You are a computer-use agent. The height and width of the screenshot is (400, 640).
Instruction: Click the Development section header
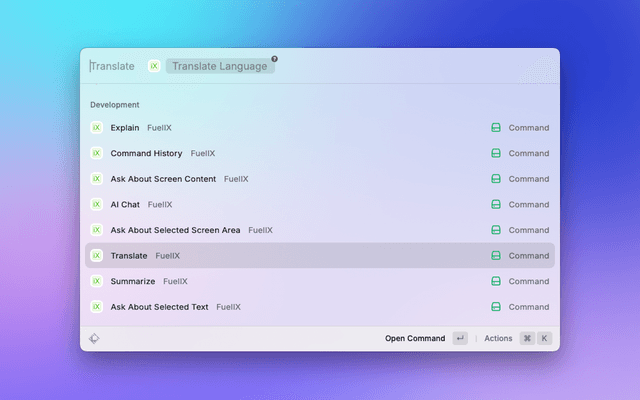(115, 105)
